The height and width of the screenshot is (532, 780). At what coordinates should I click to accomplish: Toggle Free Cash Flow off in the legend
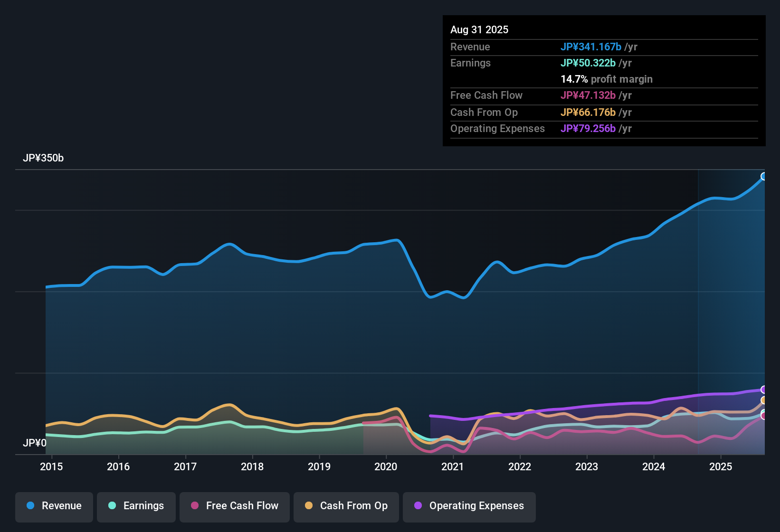234,506
